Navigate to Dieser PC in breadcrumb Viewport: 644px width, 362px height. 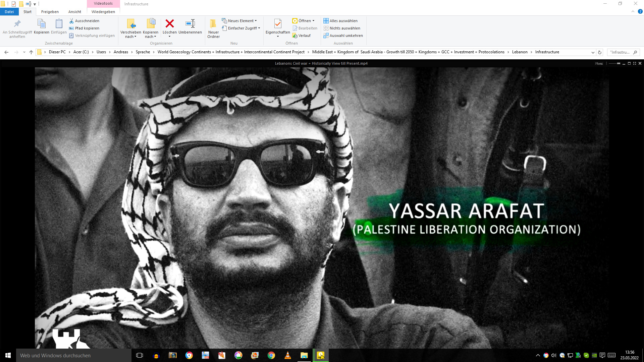tap(57, 52)
